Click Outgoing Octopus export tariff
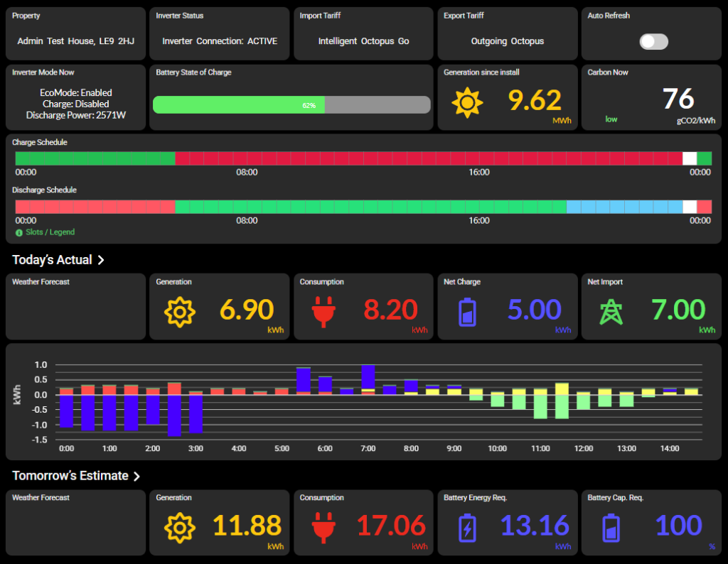The width and height of the screenshot is (728, 564). 507,41
